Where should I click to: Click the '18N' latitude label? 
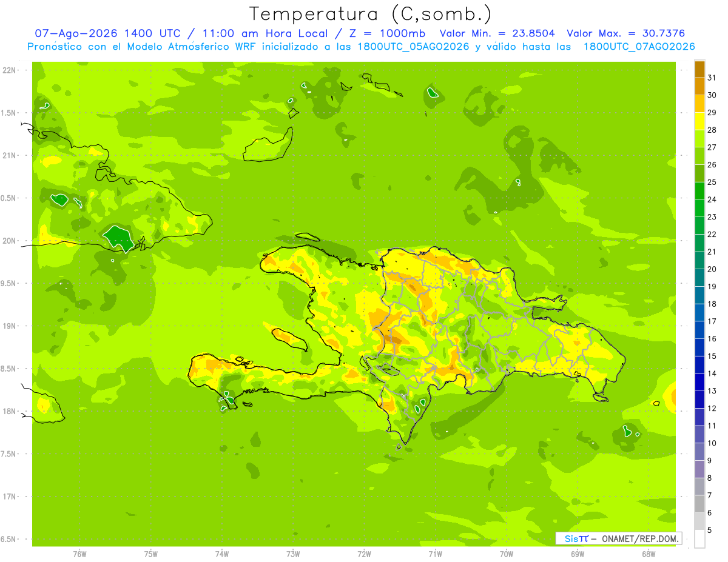tap(8, 412)
